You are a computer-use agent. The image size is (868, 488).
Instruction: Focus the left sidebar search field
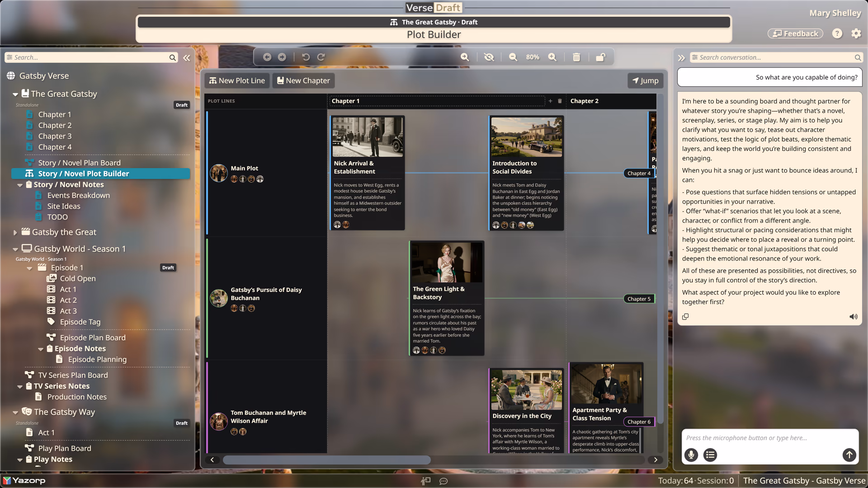pos(90,57)
